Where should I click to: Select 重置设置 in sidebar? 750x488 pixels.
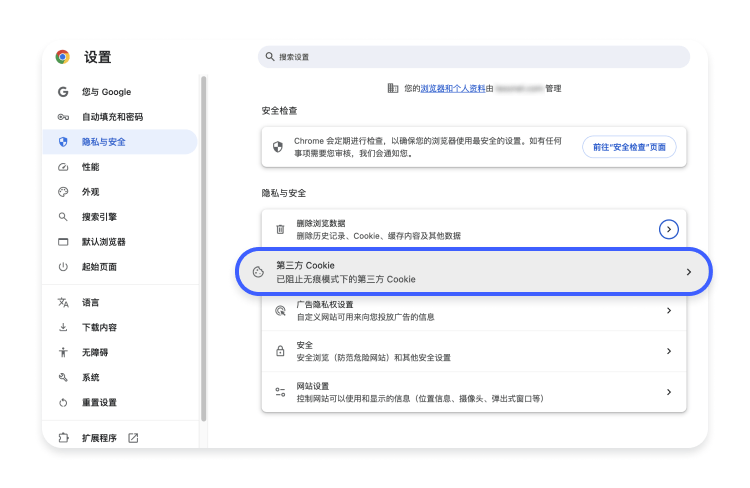pyautogui.click(x=120, y=402)
